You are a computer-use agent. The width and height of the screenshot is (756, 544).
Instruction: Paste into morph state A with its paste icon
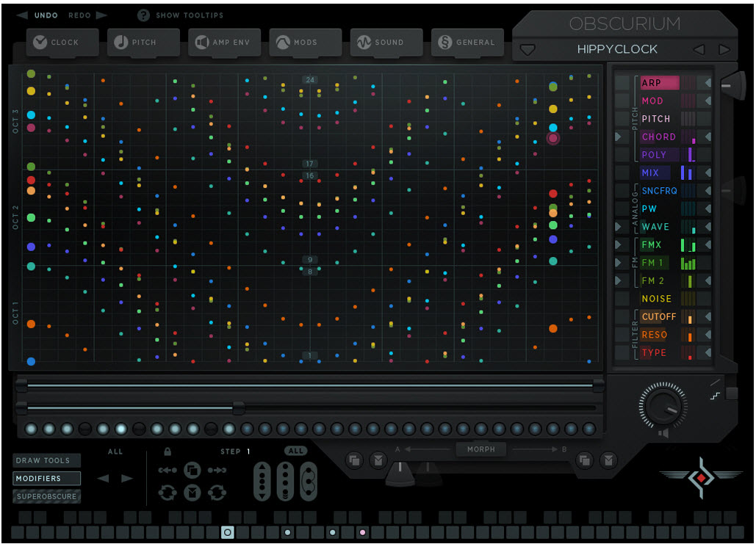pyautogui.click(x=378, y=460)
